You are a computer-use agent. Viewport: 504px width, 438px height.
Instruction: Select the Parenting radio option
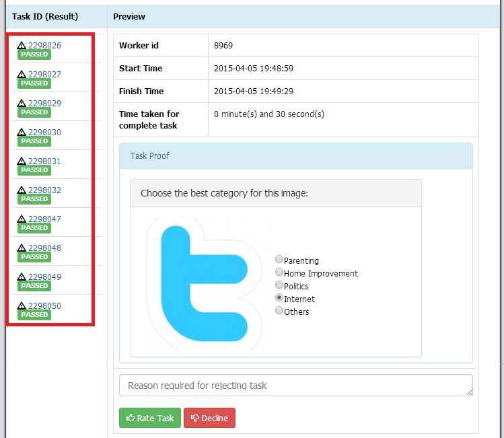point(279,259)
